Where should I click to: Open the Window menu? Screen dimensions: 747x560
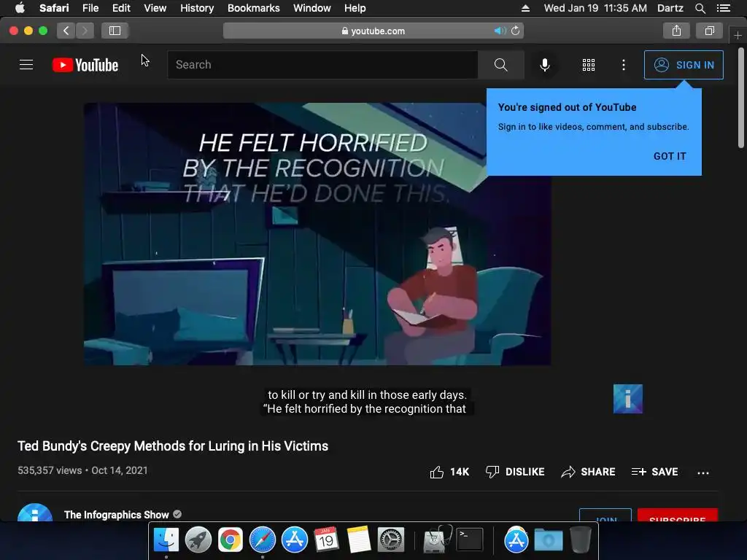311,8
